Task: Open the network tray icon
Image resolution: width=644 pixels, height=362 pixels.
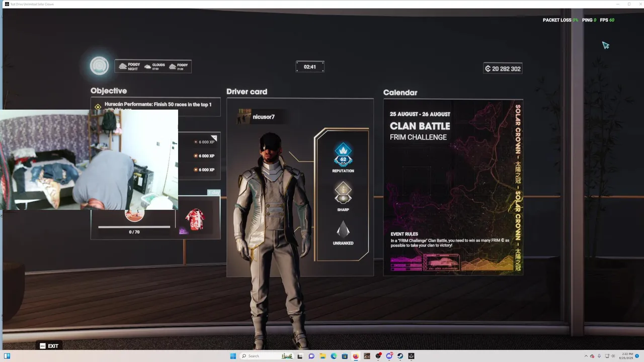Action: (606, 356)
